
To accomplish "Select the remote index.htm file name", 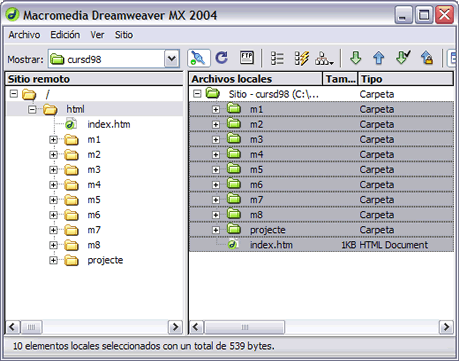I will tap(109, 124).
